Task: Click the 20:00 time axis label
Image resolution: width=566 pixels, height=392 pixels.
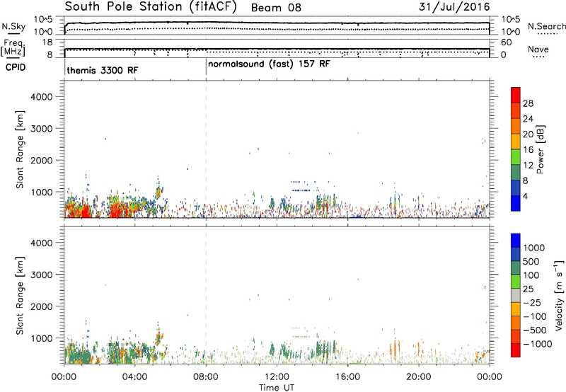Action: 418,377
